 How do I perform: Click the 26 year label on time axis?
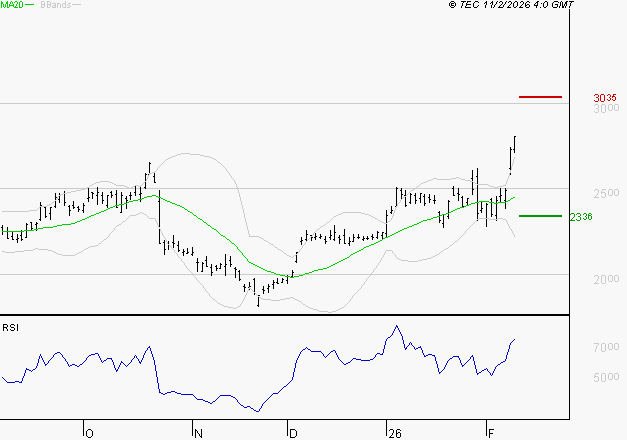[395, 434]
